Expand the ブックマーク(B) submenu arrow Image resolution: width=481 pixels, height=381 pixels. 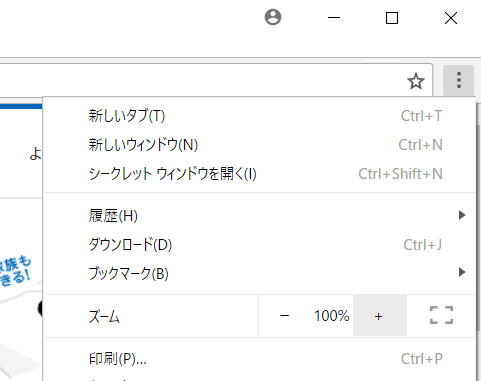pyautogui.click(x=462, y=272)
